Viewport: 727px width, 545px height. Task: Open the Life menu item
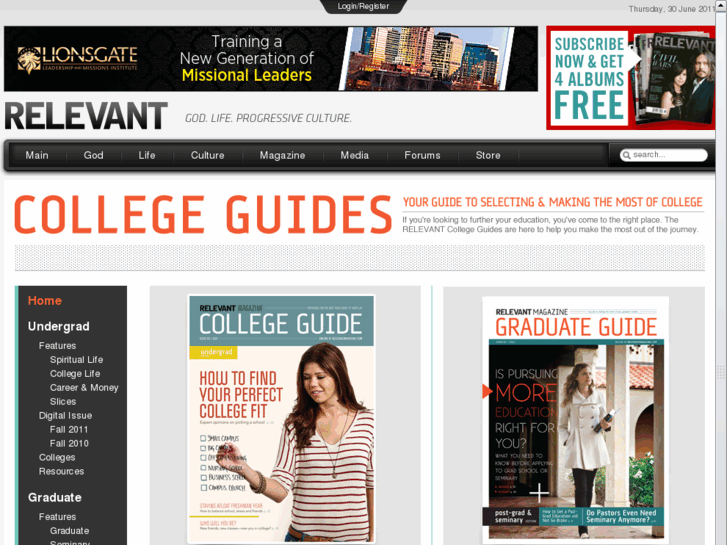click(147, 155)
